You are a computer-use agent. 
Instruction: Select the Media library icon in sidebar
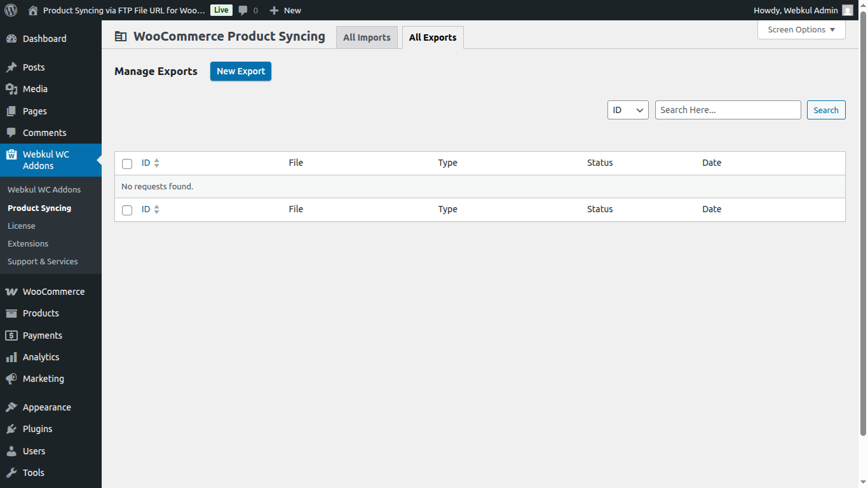(x=11, y=89)
